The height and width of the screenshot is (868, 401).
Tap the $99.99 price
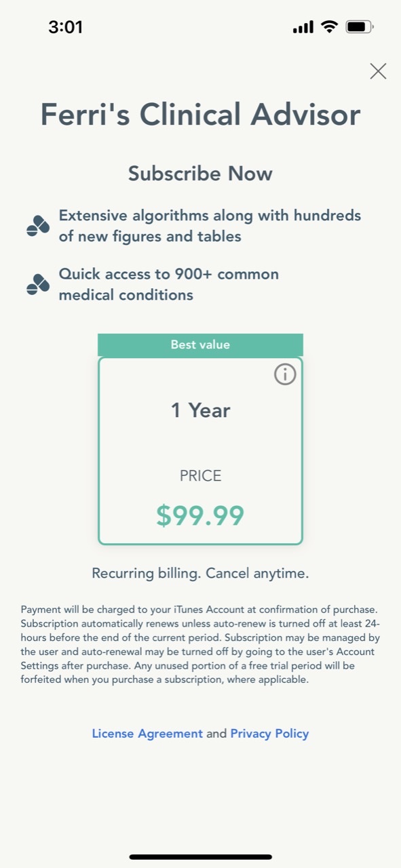tap(200, 515)
